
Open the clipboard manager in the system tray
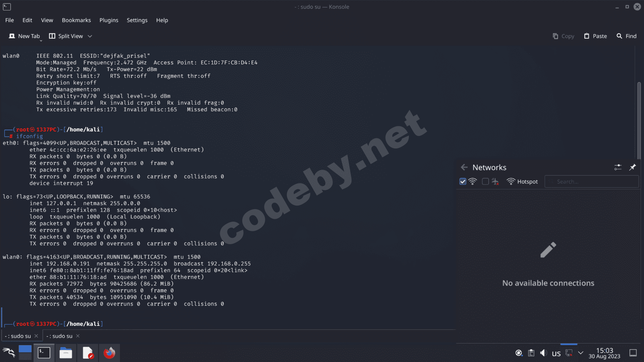(531, 353)
